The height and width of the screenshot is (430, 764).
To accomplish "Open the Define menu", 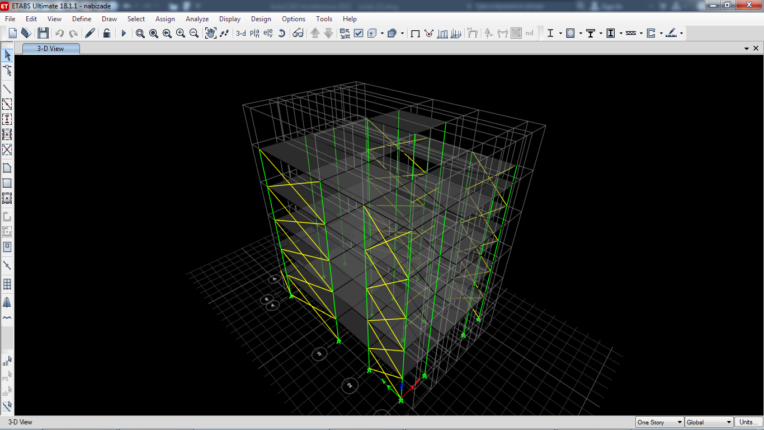I will tap(81, 19).
